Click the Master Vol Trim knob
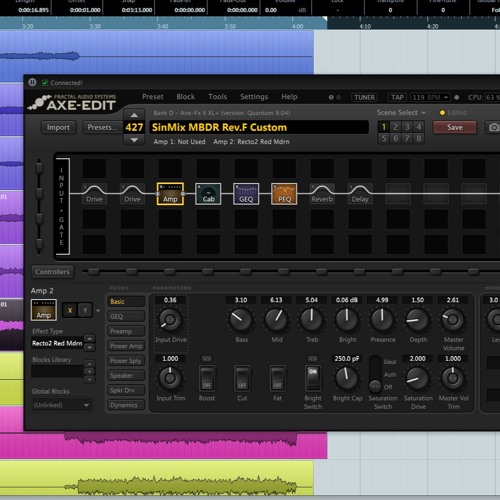Image resolution: width=500 pixels, height=500 pixels. point(452,378)
